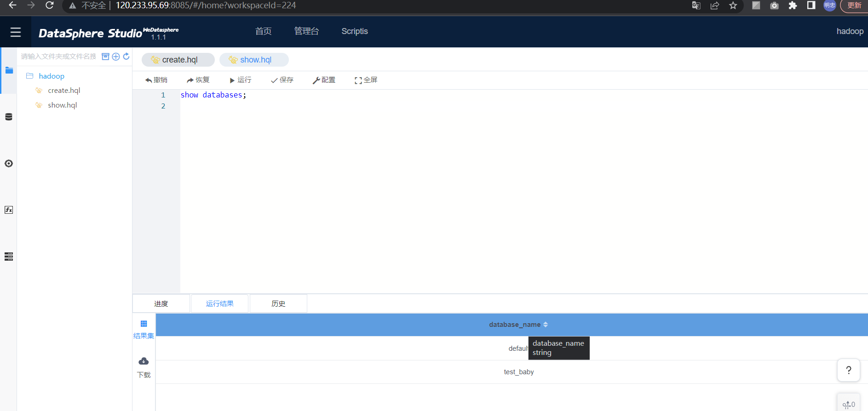Go to 首页 home
Viewport: 868px width, 411px height.
click(263, 31)
